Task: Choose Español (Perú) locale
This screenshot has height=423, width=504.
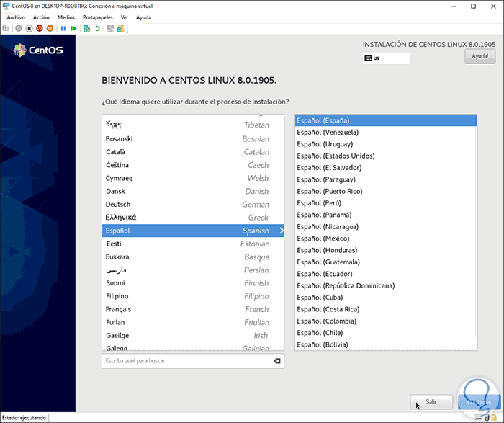Action: click(x=386, y=203)
